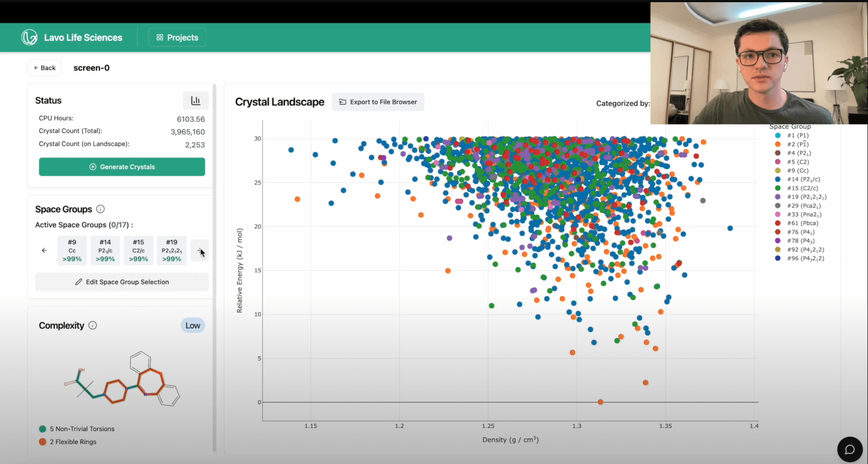The height and width of the screenshot is (464, 868).
Task: Click the info icon beside Space Groups
Action: coord(100,209)
